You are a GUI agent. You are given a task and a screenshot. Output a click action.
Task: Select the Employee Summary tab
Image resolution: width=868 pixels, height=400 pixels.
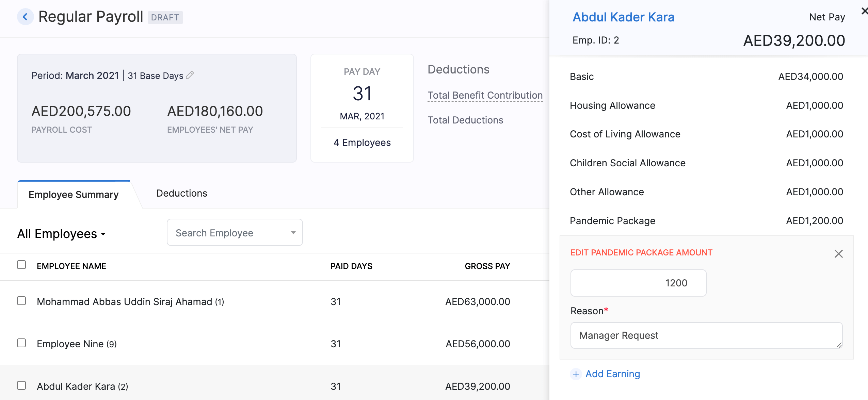[73, 194]
